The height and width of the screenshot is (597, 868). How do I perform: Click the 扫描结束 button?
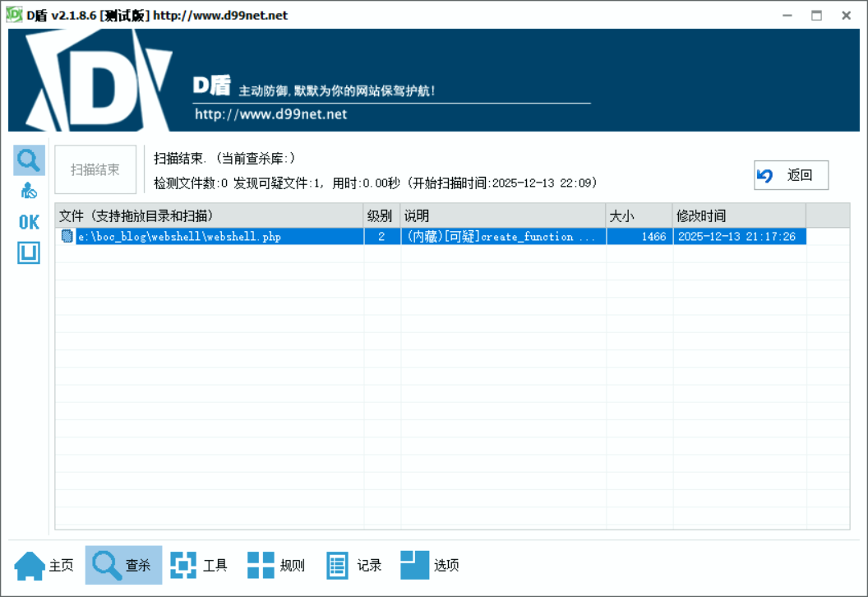coord(95,169)
